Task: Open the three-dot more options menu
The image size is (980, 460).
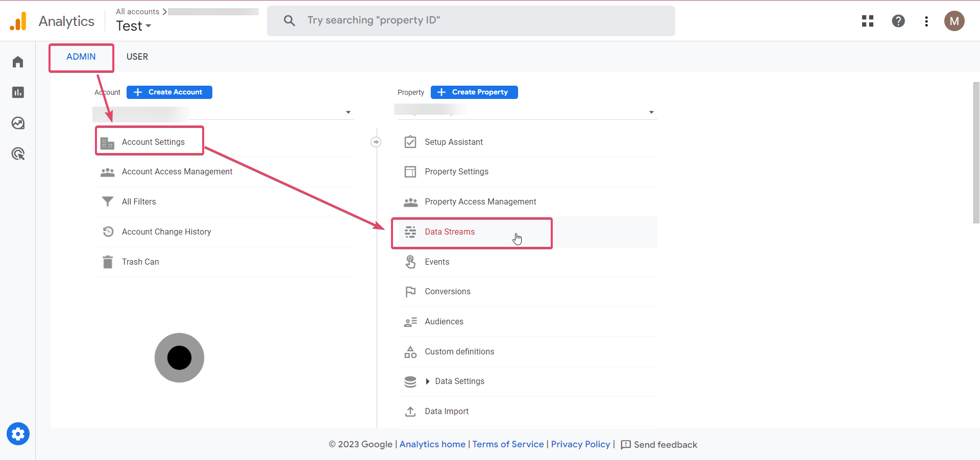Action: (926, 21)
